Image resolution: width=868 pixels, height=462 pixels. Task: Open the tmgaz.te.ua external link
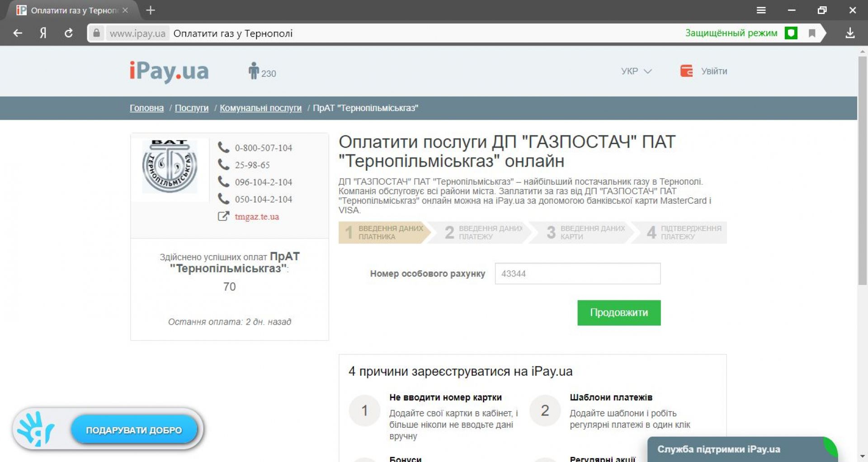pyautogui.click(x=257, y=217)
